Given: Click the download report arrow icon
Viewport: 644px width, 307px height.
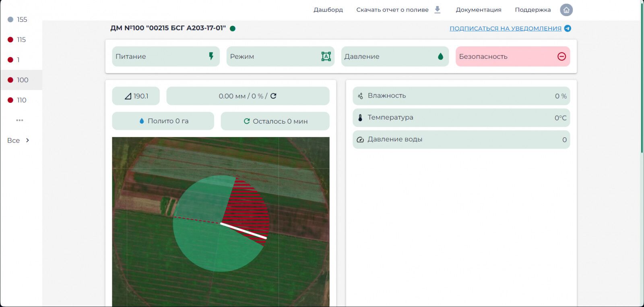Looking at the screenshot, I should (x=438, y=10).
